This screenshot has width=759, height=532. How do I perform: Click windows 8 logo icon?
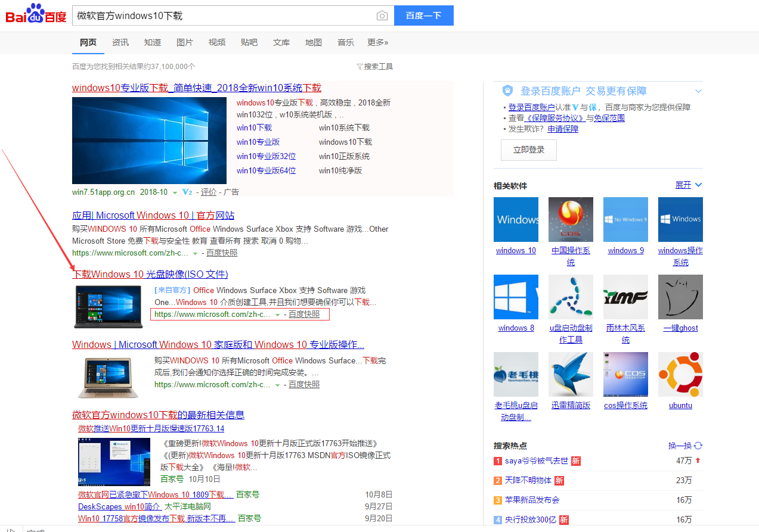[x=516, y=297]
